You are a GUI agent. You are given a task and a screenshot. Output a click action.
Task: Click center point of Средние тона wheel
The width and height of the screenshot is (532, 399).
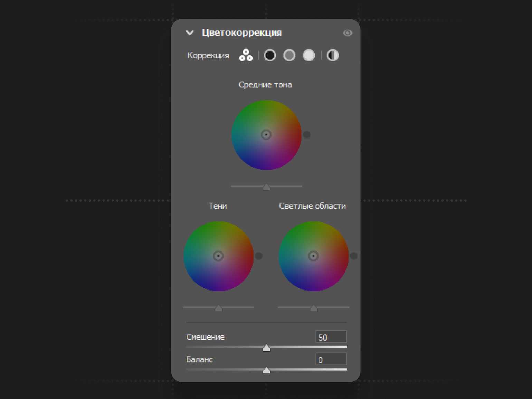coord(266,135)
